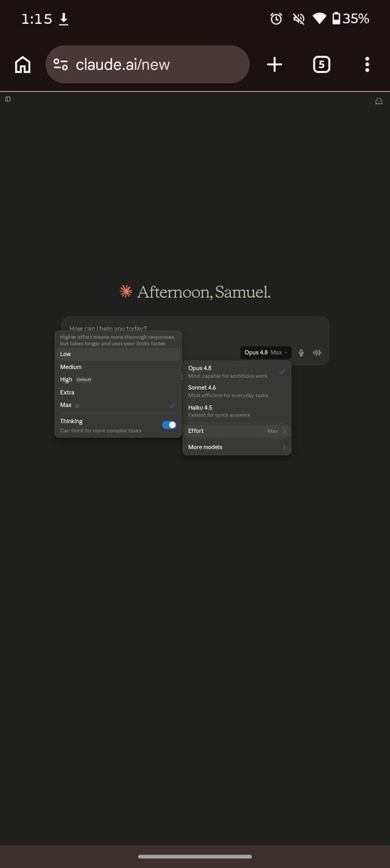Screen dimensions: 390x868
Task: Switch to Sonnet 4.6 model
Action: pos(237,391)
